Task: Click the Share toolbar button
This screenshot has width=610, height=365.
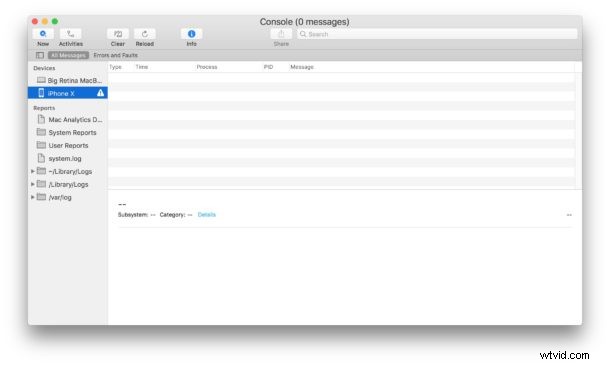Action: tap(281, 34)
